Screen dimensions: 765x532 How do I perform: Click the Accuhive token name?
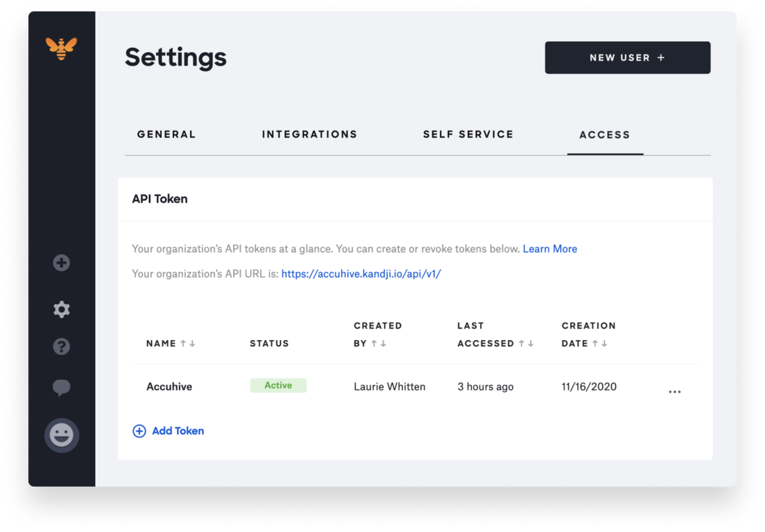(169, 387)
